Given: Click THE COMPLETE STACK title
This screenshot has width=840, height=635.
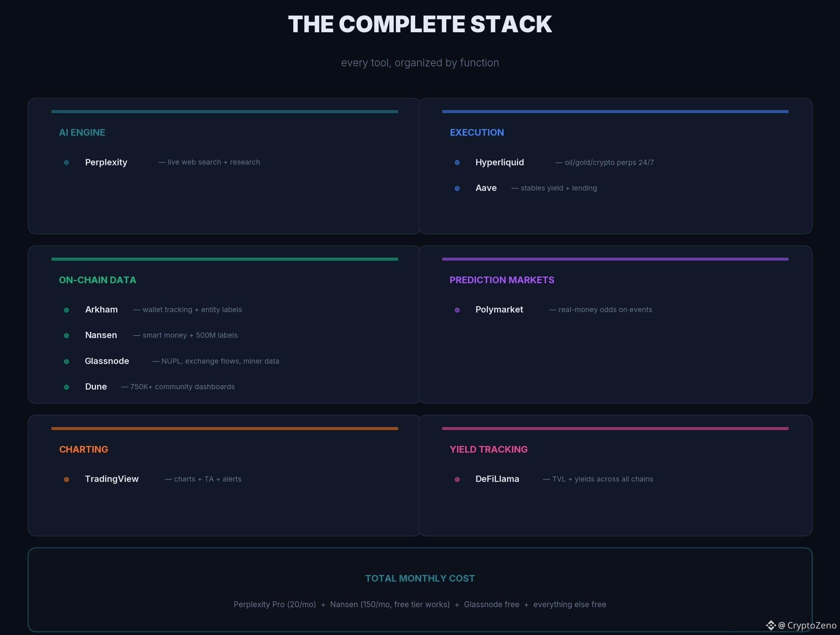Looking at the screenshot, I should [420, 24].
